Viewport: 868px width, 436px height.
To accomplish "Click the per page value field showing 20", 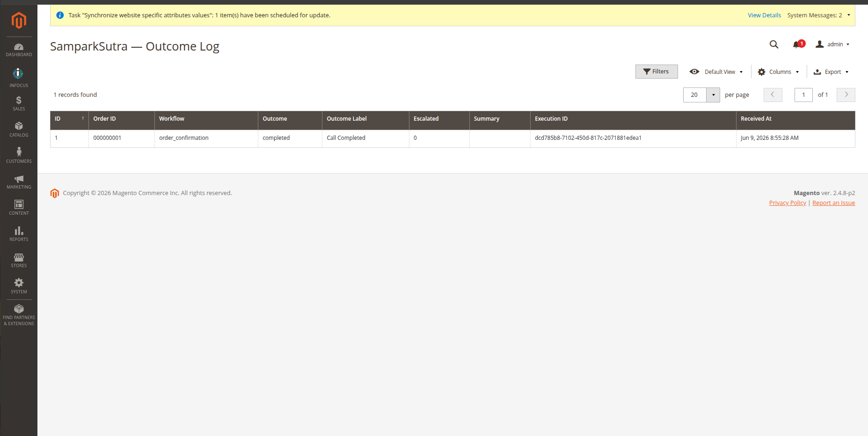I will point(694,95).
